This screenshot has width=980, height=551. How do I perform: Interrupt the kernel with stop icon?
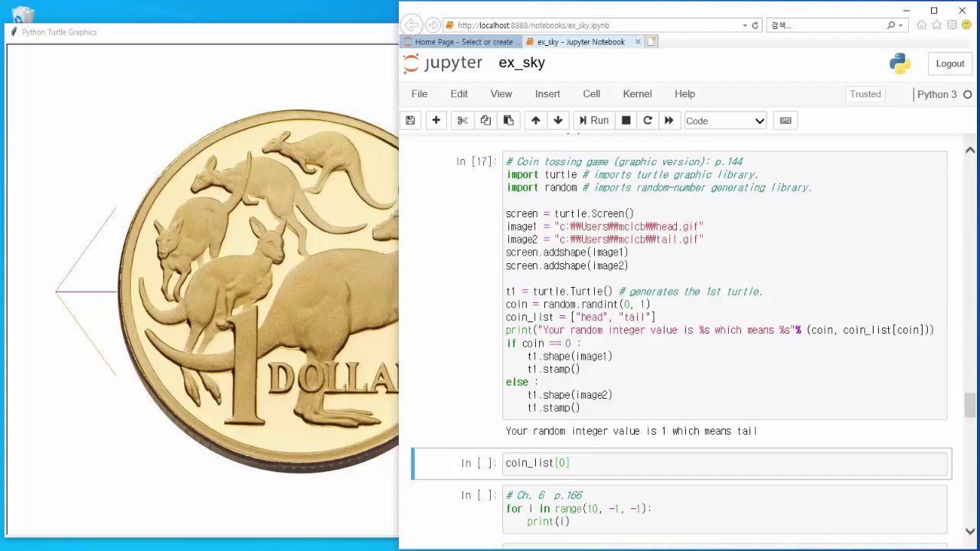[x=626, y=120]
